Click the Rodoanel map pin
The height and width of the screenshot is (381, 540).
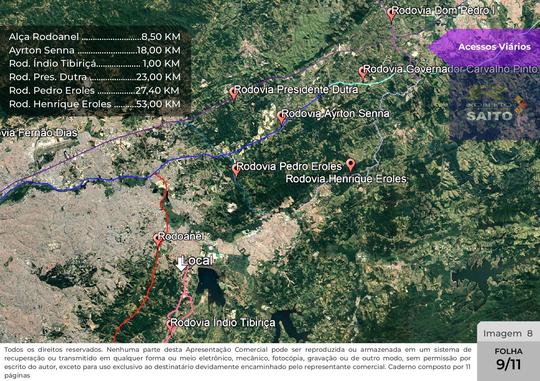158,239
